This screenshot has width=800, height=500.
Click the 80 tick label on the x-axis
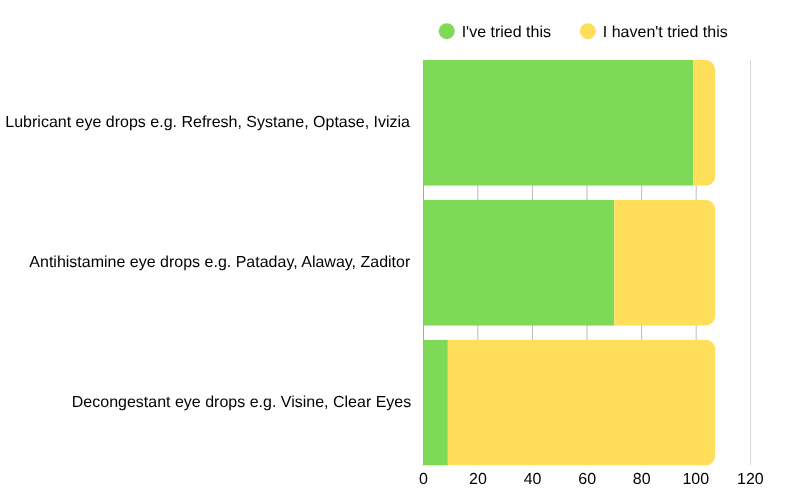[x=641, y=478]
